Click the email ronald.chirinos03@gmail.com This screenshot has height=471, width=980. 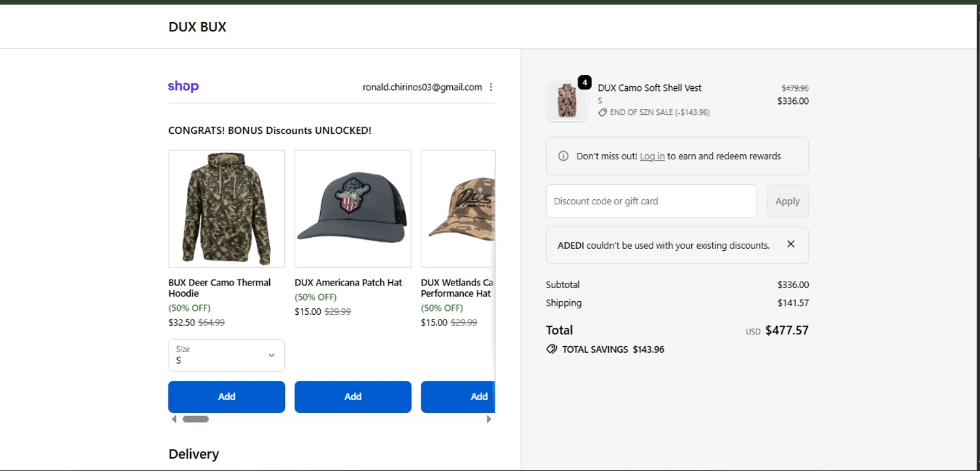pyautogui.click(x=422, y=87)
